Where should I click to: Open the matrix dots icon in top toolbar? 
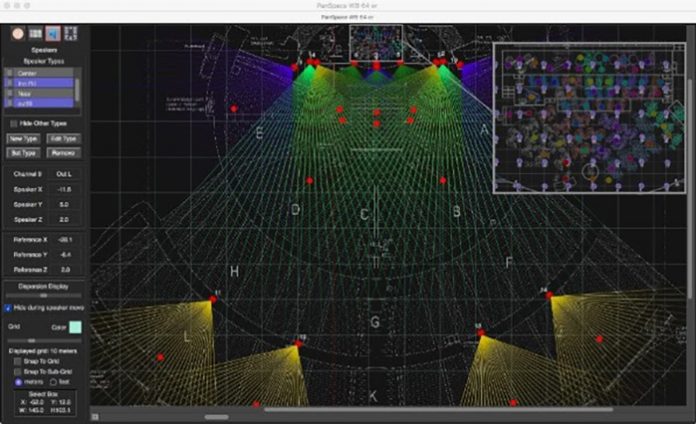point(71,34)
